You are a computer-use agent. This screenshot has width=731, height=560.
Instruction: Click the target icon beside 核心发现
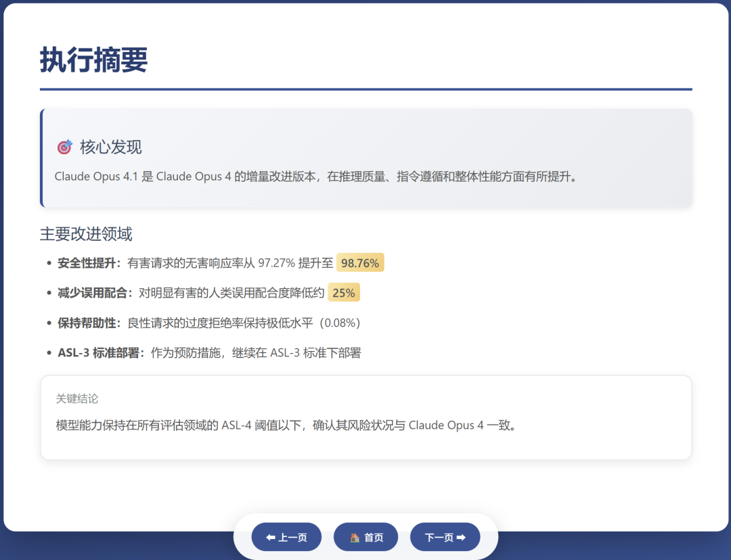click(65, 147)
